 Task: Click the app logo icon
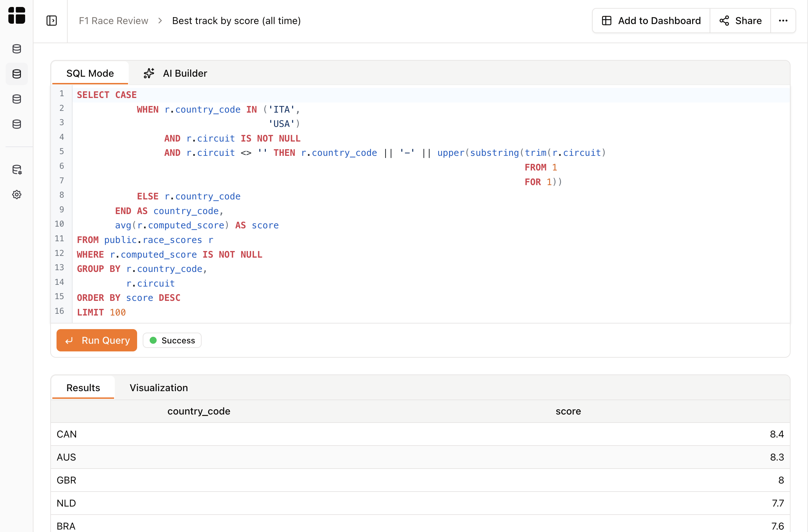[16, 15]
